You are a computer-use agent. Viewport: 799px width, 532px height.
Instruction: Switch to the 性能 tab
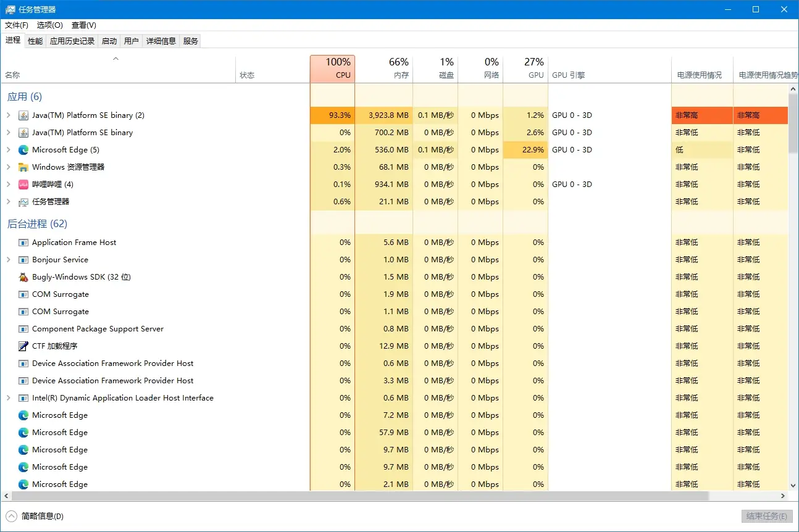[x=35, y=41]
